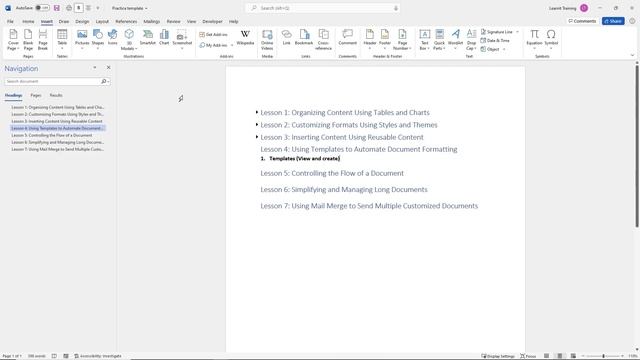Open Object dropdown arrow
This screenshot has height=360, width=640.
[504, 49]
